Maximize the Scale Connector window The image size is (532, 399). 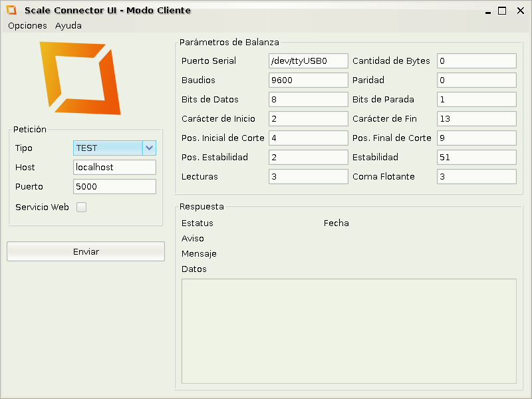503,10
